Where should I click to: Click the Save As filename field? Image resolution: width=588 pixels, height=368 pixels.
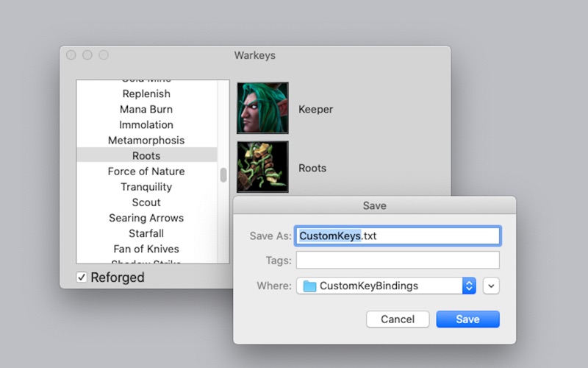coord(398,236)
